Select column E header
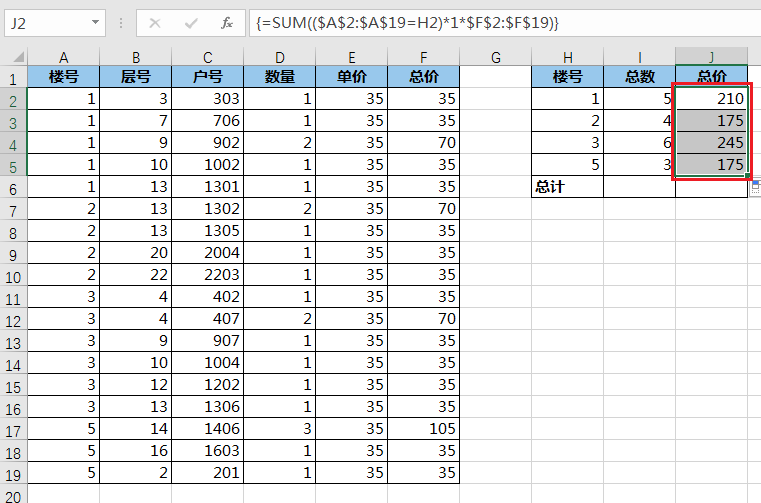Screen dimensions: 761x503 [x=351, y=57]
